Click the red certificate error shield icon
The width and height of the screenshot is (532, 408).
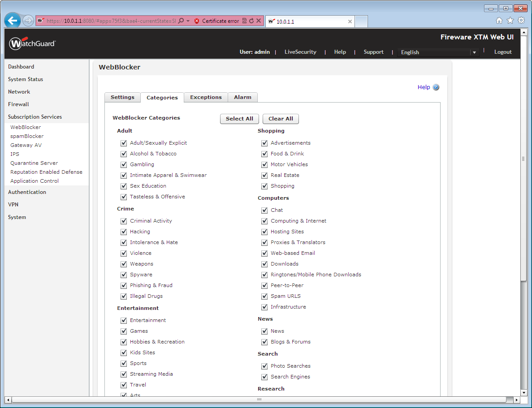(197, 21)
